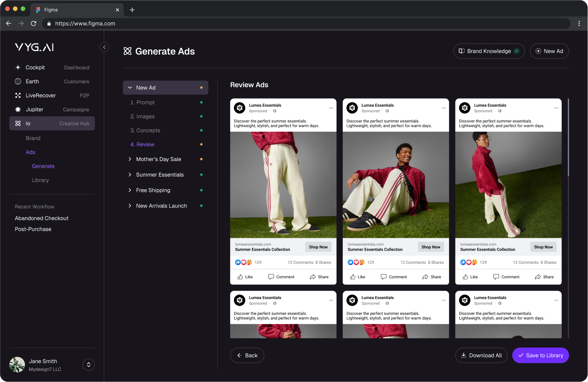Image resolution: width=588 pixels, height=382 pixels.
Task: Open the Post-Purchase recent workflow
Action: [x=33, y=229]
